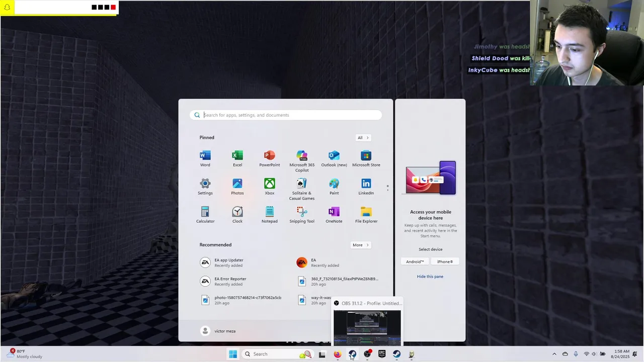
Task: Launch Solitaire & Casual Games
Action: pos(302,189)
